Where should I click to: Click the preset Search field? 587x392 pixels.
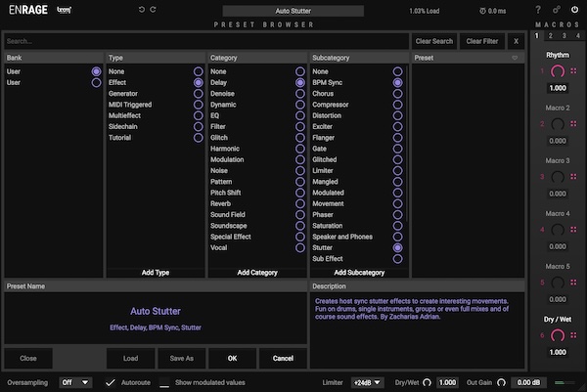pos(206,41)
